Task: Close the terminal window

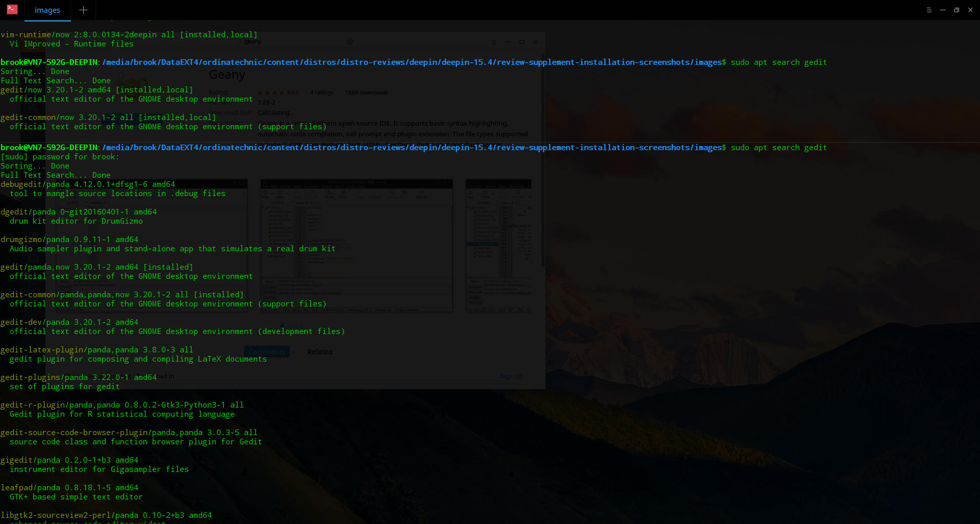Action: click(970, 10)
